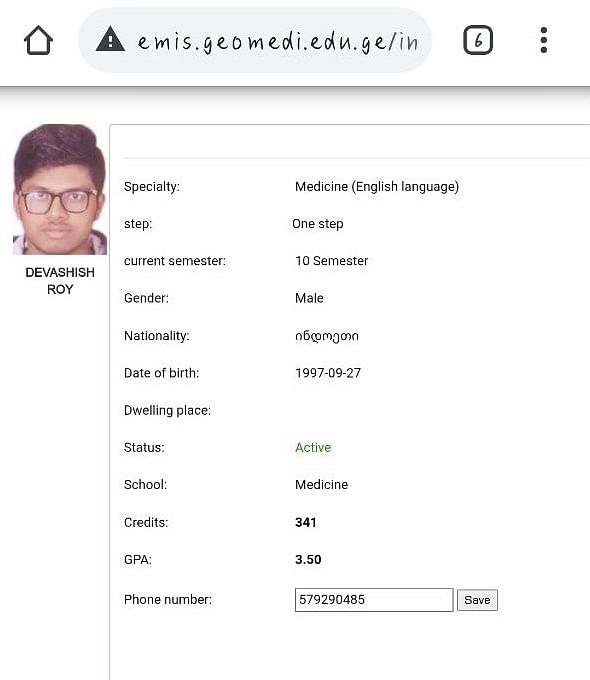Click the GPA value 3.50
This screenshot has width=590, height=680.
[308, 559]
